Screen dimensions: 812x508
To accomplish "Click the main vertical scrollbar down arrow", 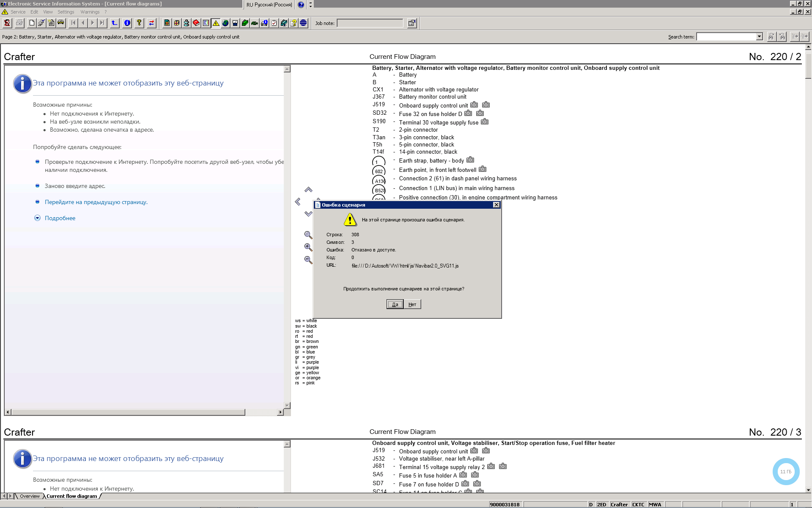I will pos(808,490).
